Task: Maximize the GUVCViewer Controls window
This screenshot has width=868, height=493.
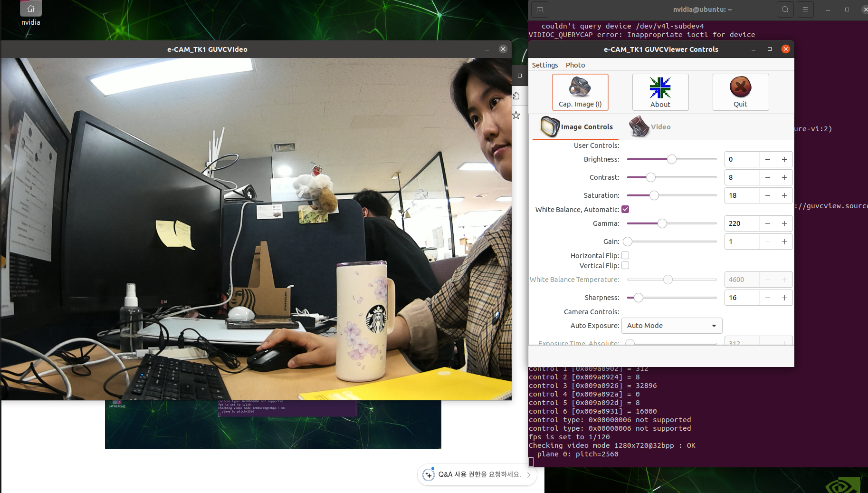Action: coord(770,49)
